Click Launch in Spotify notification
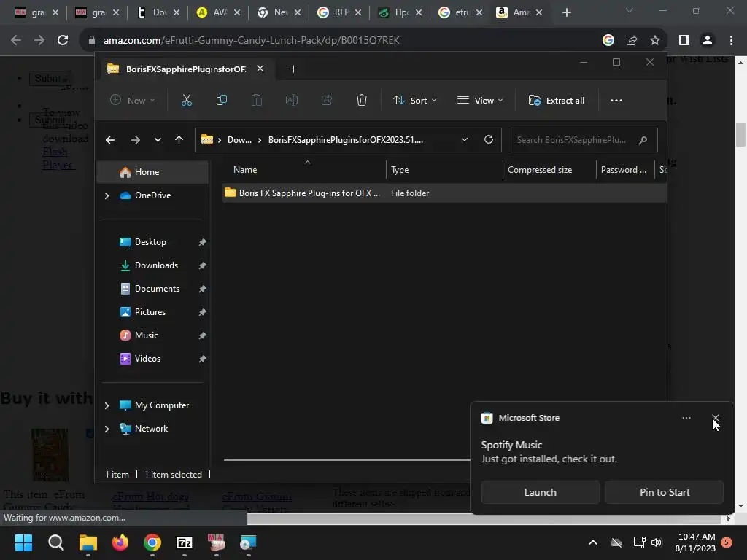 click(x=541, y=492)
